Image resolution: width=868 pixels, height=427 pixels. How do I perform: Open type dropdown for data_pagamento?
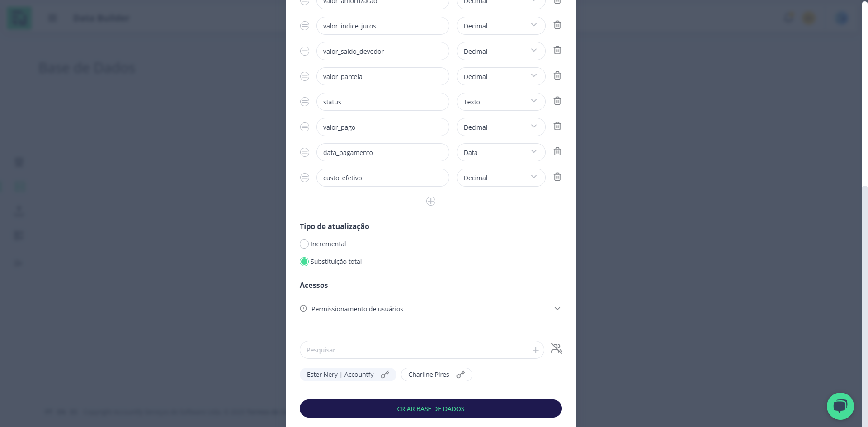501,152
